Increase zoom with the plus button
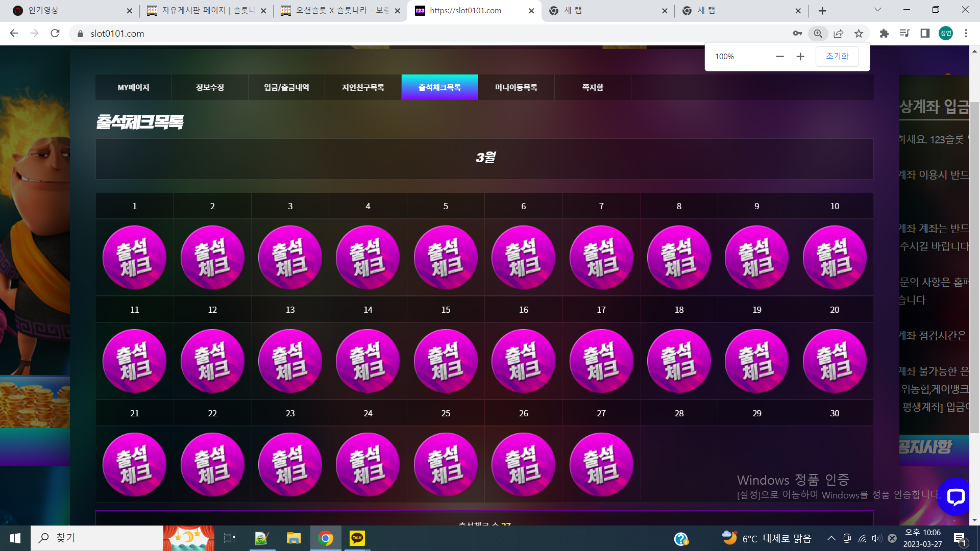The width and height of the screenshot is (980, 551). (x=800, y=57)
